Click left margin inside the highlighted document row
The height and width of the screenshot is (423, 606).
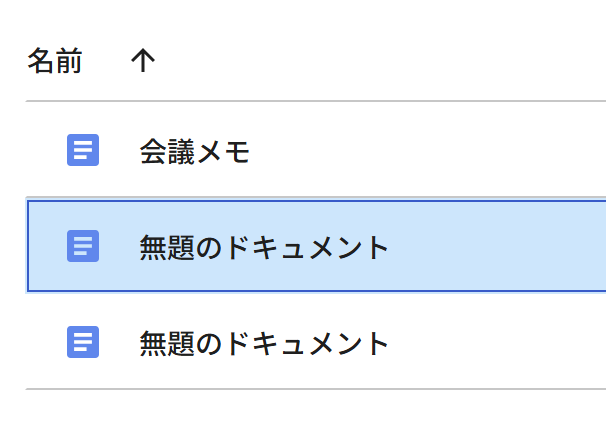point(47,246)
